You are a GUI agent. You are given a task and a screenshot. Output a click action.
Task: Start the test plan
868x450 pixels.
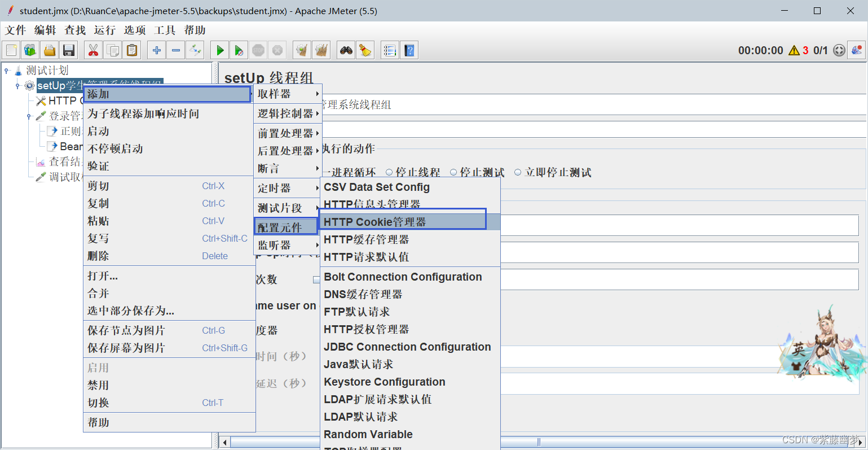219,50
